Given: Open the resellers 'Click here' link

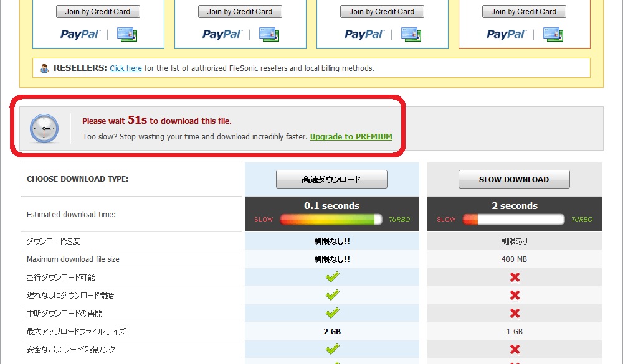Looking at the screenshot, I should click(x=126, y=68).
